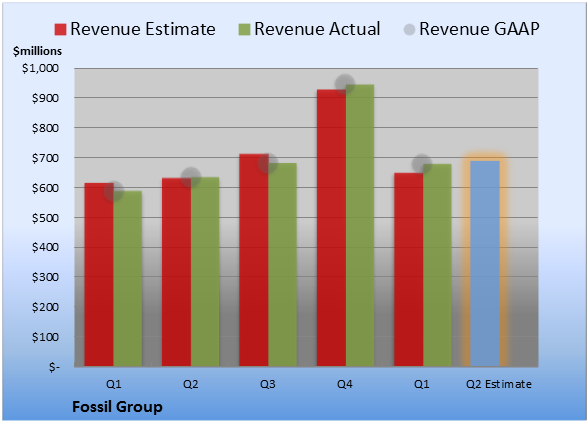588x422 pixels.
Task: Select the 'Revenue Estimate' legend label
Action: pyautogui.click(x=143, y=29)
